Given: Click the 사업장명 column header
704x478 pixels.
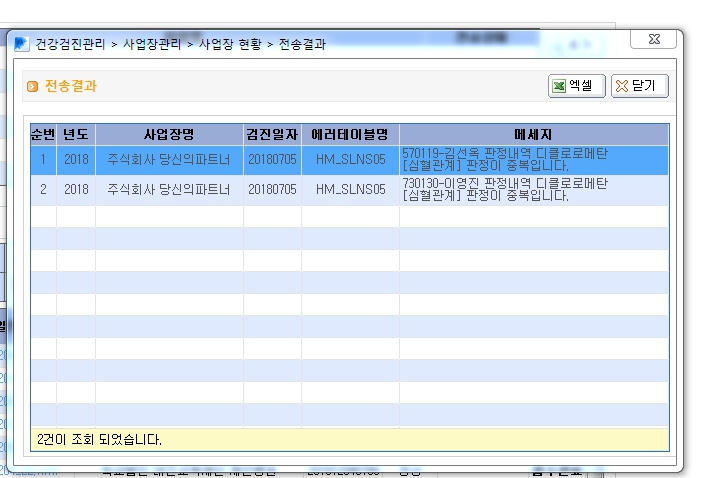Looking at the screenshot, I should click(169, 134).
